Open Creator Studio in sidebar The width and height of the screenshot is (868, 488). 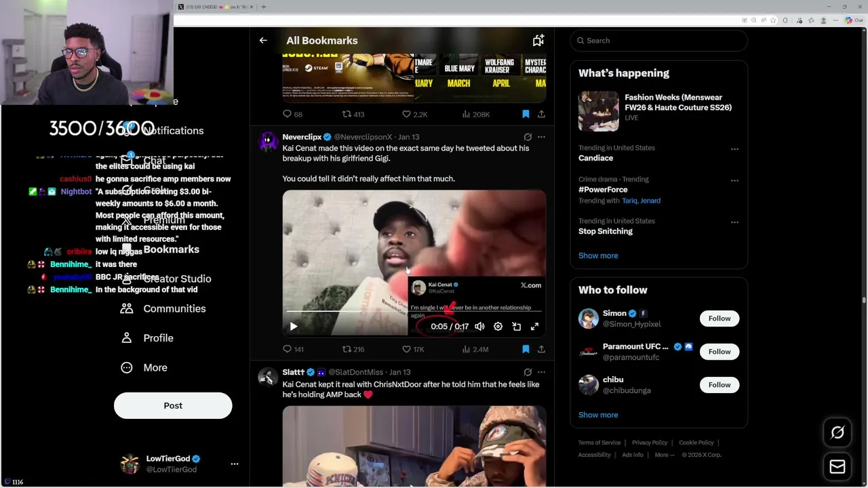pos(166,279)
